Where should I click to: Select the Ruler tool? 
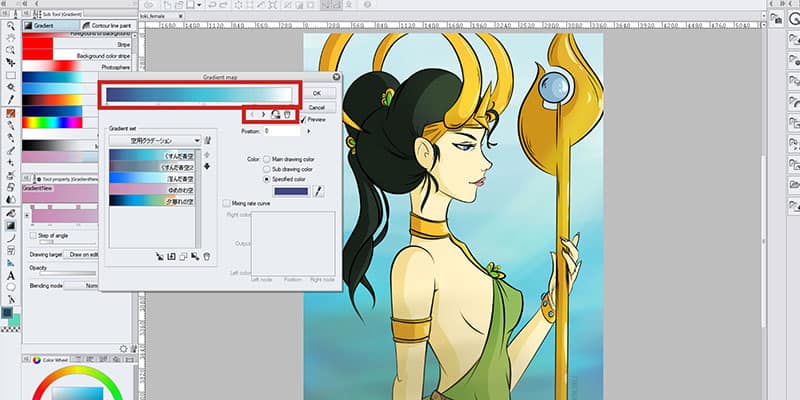10,263
